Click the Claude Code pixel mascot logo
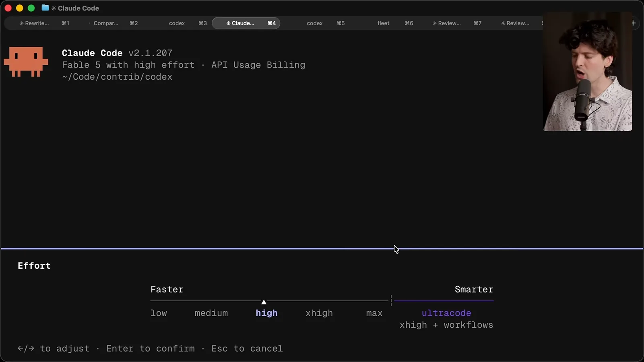Viewport: 644px width, 362px height. click(x=26, y=62)
